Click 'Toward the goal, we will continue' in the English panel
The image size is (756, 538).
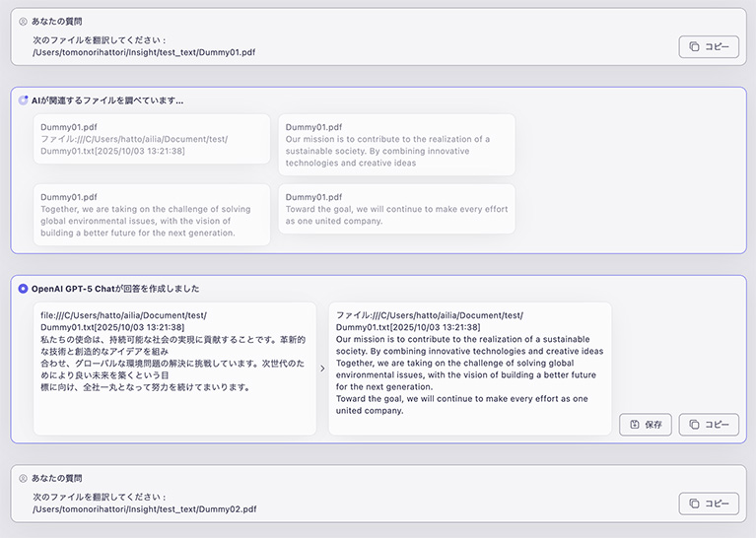(x=411, y=399)
